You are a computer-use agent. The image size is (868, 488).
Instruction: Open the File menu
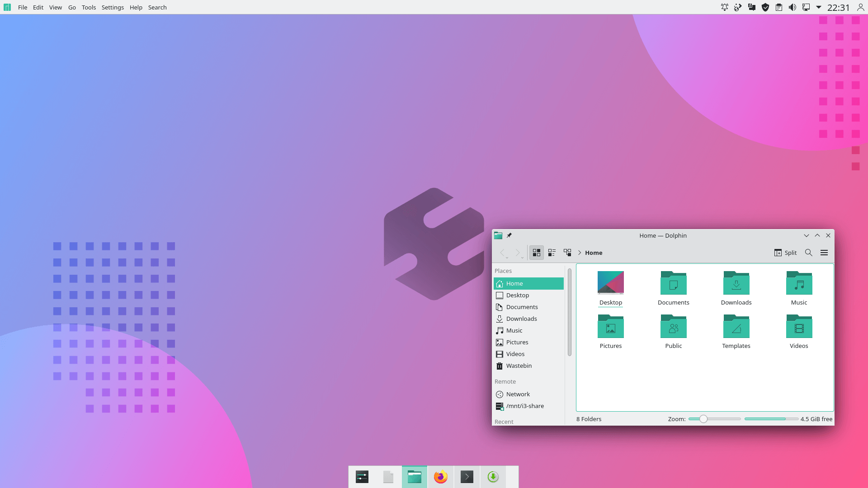point(23,7)
